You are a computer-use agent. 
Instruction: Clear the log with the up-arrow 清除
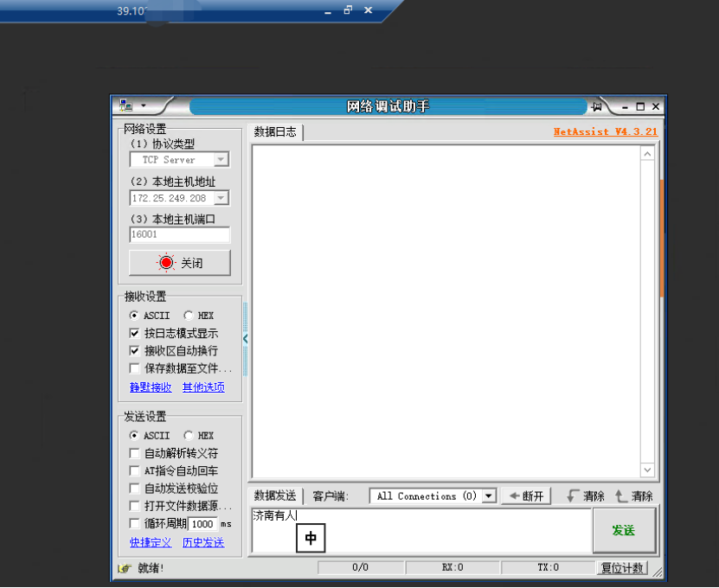633,496
